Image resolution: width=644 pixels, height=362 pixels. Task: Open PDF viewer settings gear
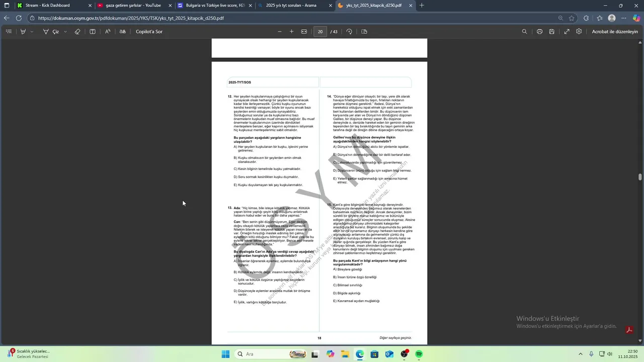point(579,32)
